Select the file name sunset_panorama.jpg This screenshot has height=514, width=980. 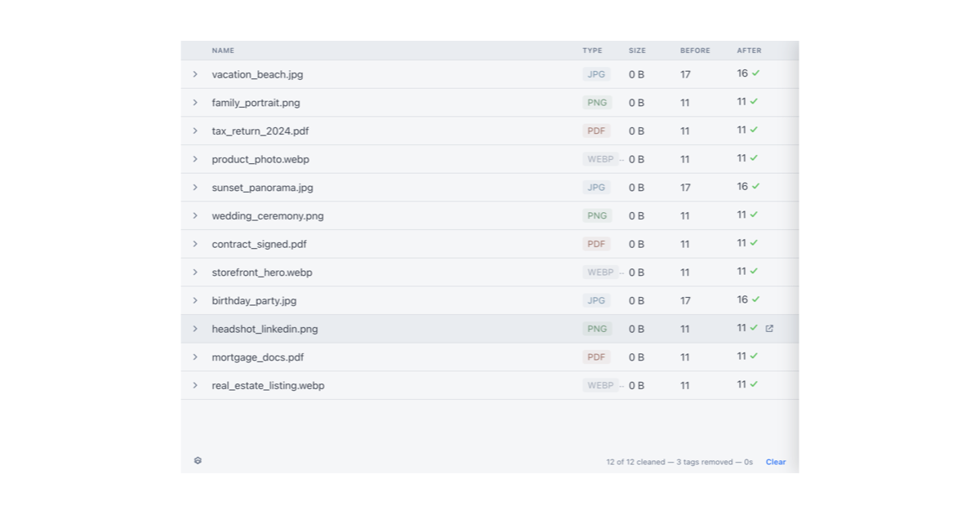pyautogui.click(x=262, y=188)
